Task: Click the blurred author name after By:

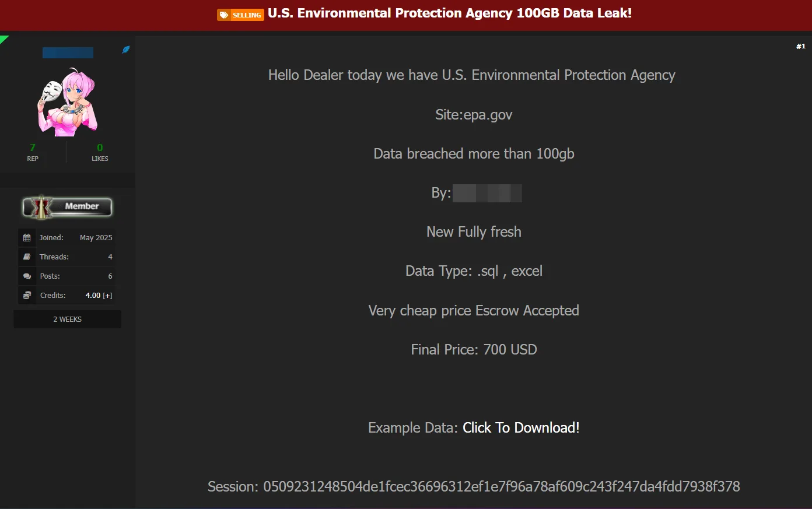Action: [487, 193]
